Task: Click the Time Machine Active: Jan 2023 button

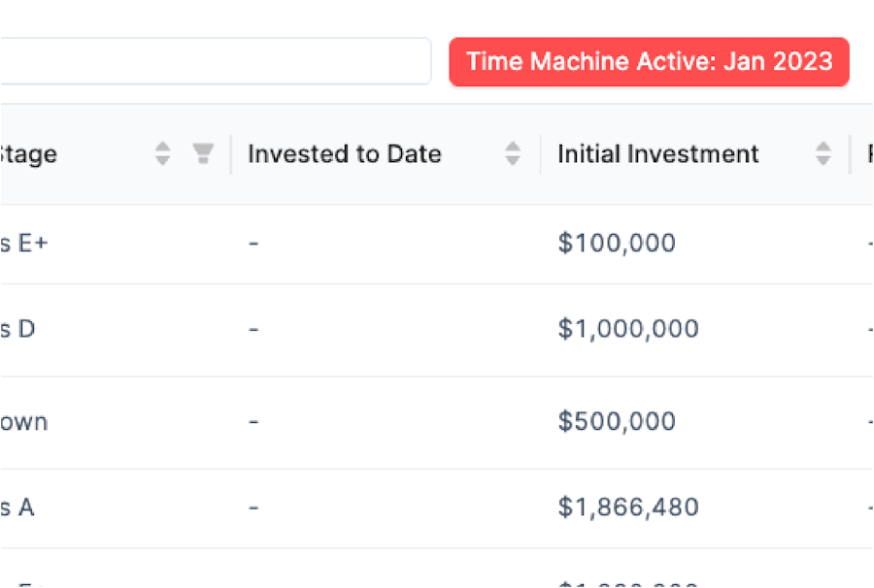Action: pyautogui.click(x=649, y=62)
